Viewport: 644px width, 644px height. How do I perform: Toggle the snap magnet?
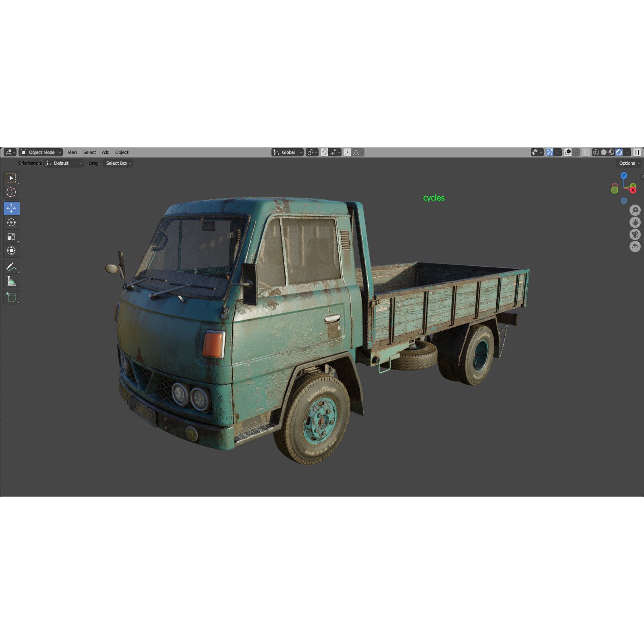pyautogui.click(x=324, y=152)
